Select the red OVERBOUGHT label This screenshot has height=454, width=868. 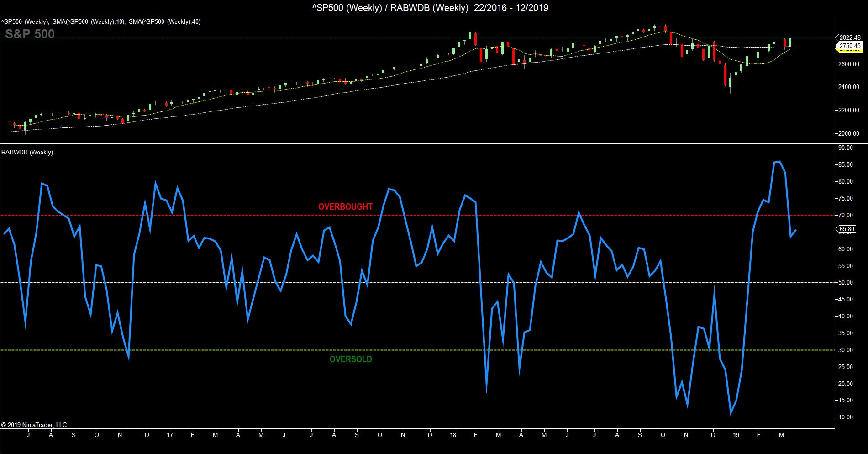click(345, 206)
